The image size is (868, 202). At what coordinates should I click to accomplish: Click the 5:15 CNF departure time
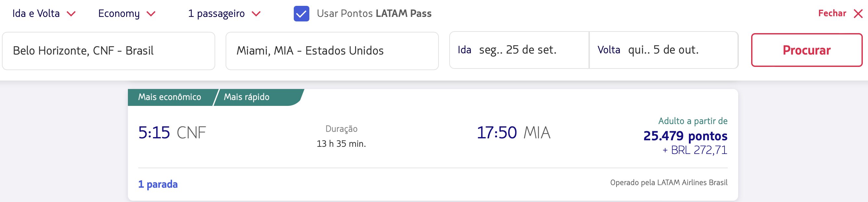pos(172,133)
